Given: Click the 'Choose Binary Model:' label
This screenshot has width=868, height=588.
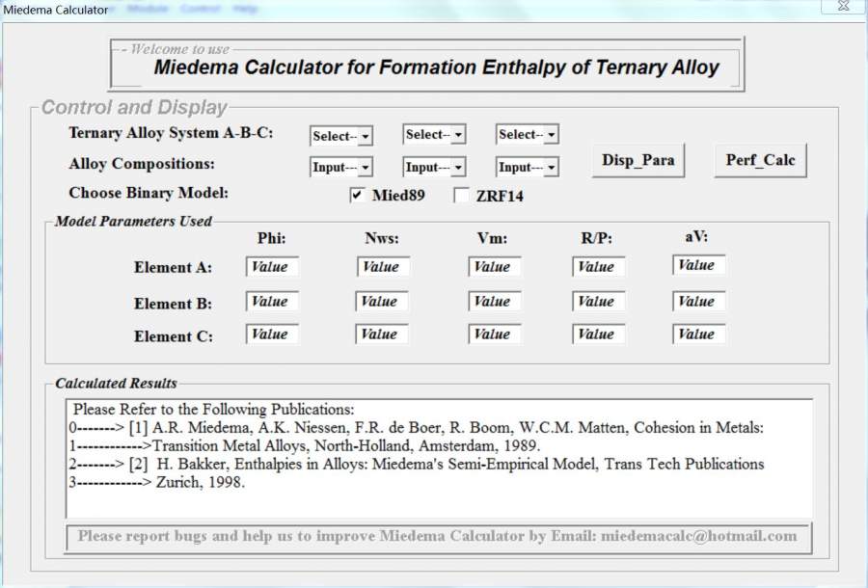Looking at the screenshot, I should coord(149,193).
